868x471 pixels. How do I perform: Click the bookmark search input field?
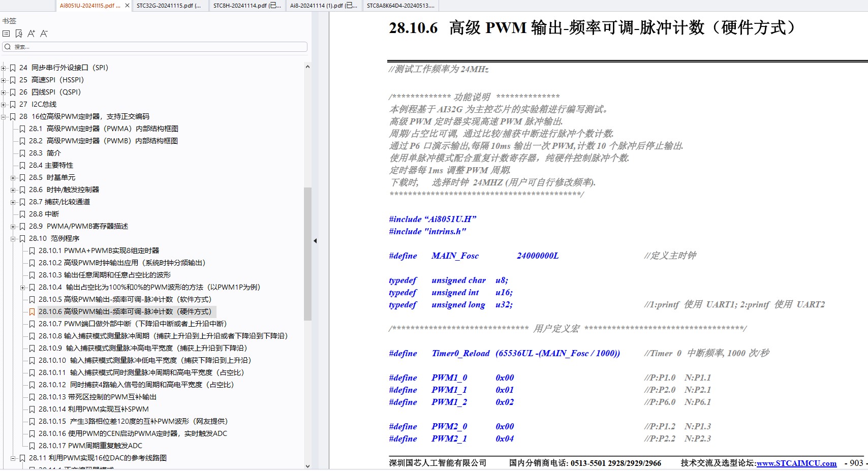[155, 47]
